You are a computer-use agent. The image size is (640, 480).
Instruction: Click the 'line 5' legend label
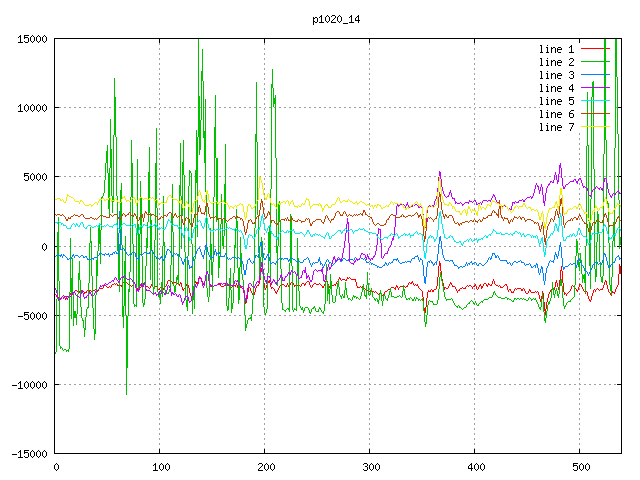556,101
